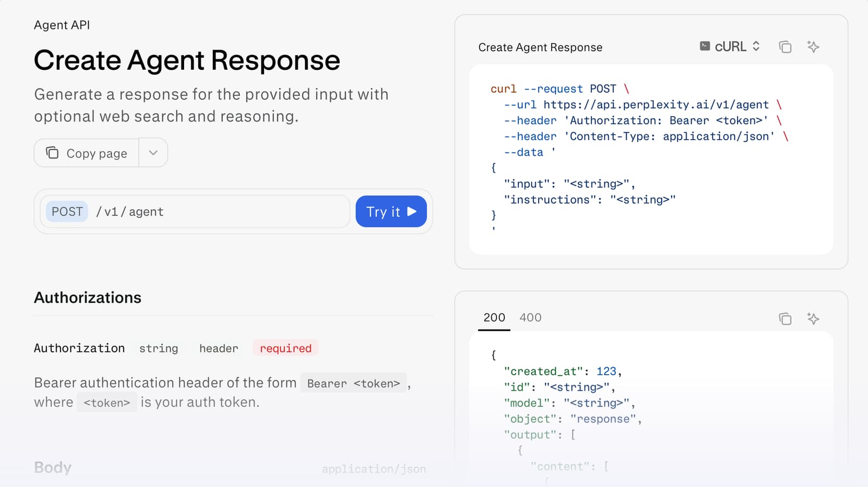Click the Create Agent Response code panel title
Screen dimensions: 868x487
click(540, 47)
